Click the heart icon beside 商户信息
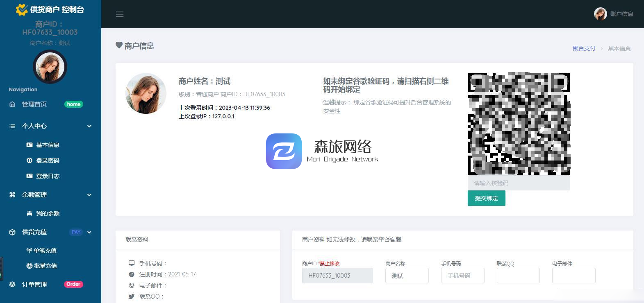This screenshot has height=303, width=644. tap(119, 45)
